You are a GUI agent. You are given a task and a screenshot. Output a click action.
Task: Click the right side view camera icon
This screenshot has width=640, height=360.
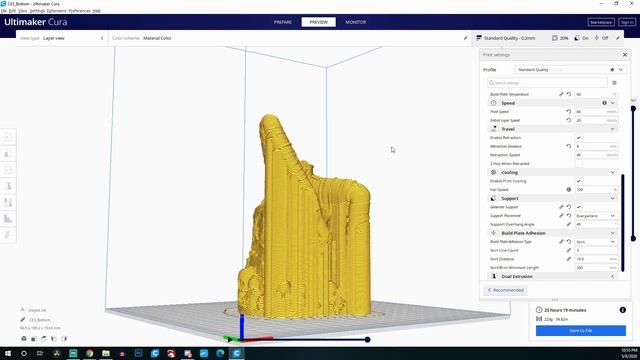[64, 339]
